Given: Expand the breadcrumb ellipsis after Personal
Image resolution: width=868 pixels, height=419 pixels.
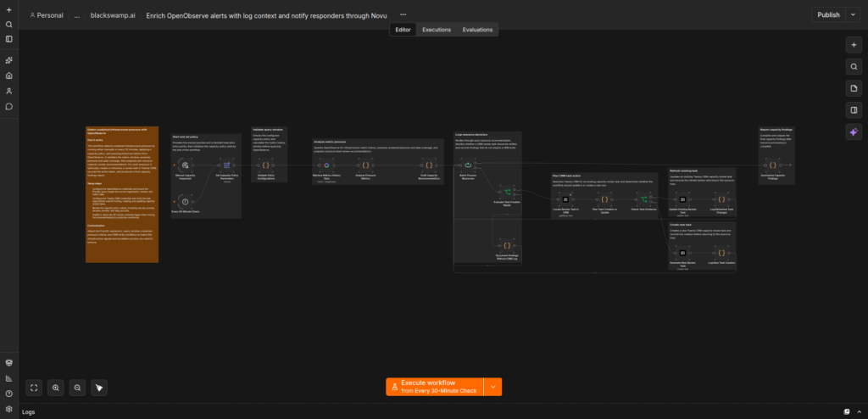Looking at the screenshot, I should 77,15.
